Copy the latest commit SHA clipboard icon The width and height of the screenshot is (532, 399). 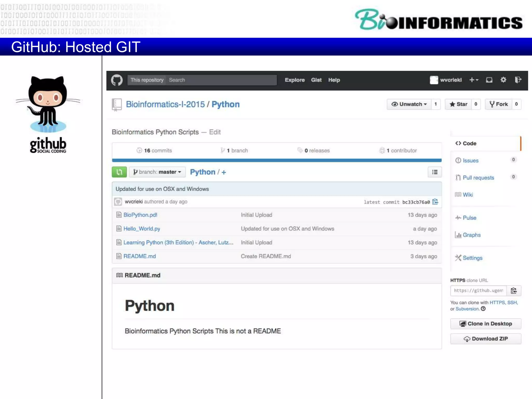click(x=435, y=202)
